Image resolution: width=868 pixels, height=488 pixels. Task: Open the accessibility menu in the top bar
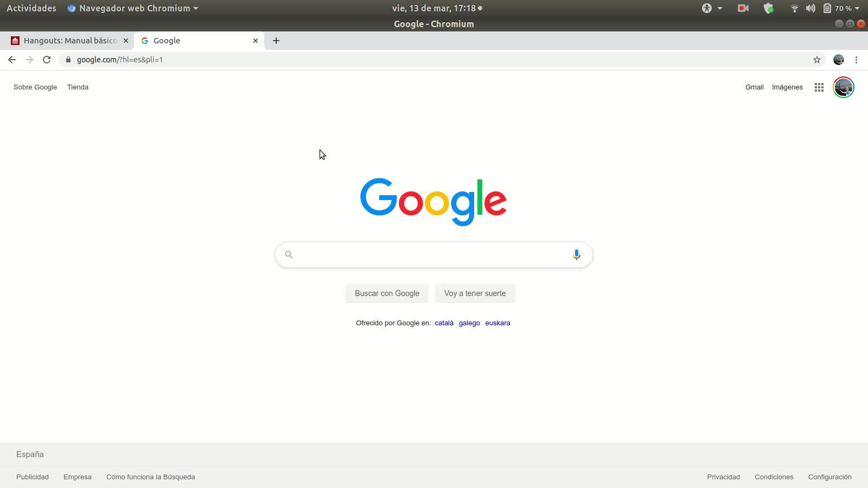coord(712,8)
